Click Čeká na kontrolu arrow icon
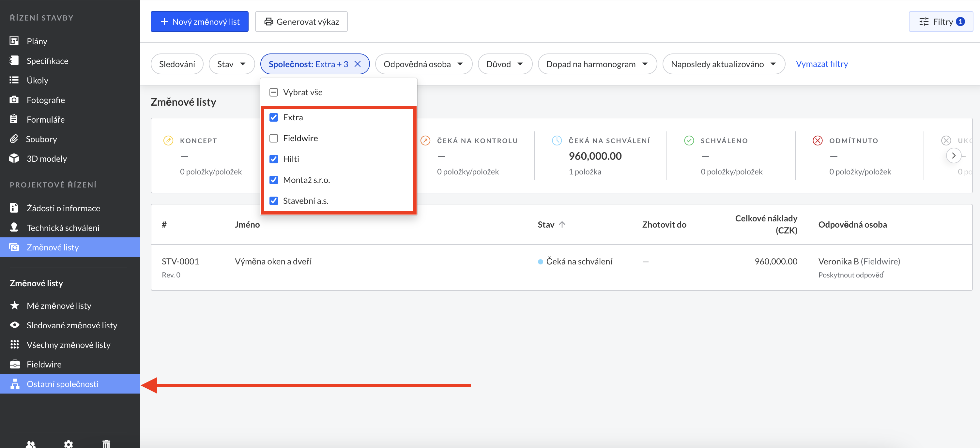 (x=425, y=140)
